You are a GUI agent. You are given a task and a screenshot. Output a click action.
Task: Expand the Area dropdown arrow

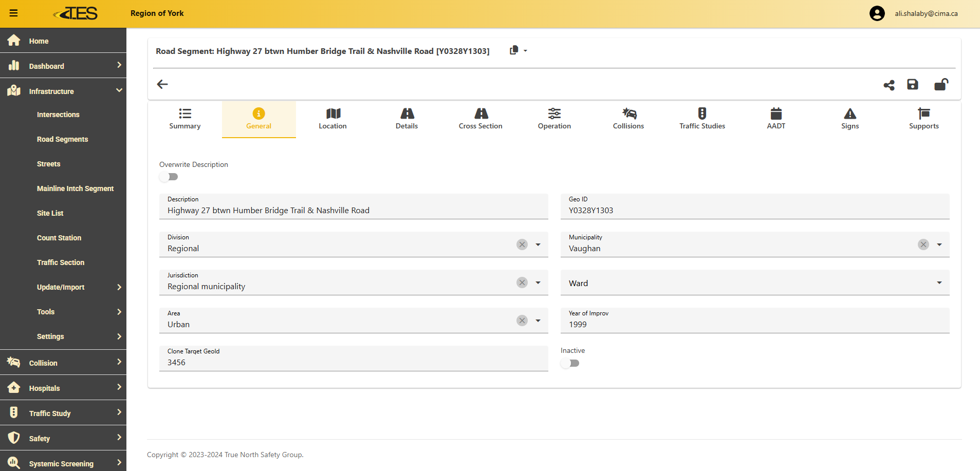538,321
